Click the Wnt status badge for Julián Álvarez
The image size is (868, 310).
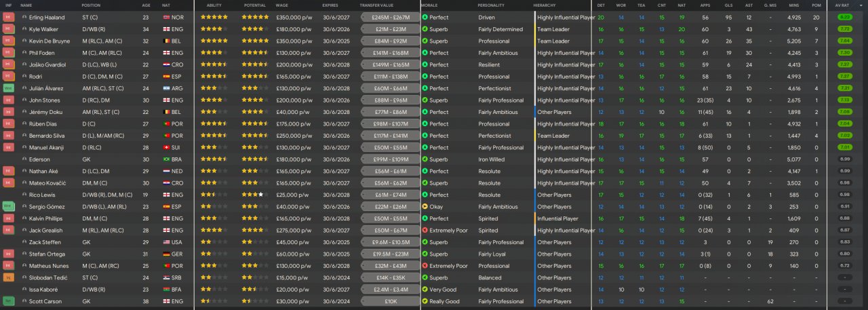click(x=8, y=88)
